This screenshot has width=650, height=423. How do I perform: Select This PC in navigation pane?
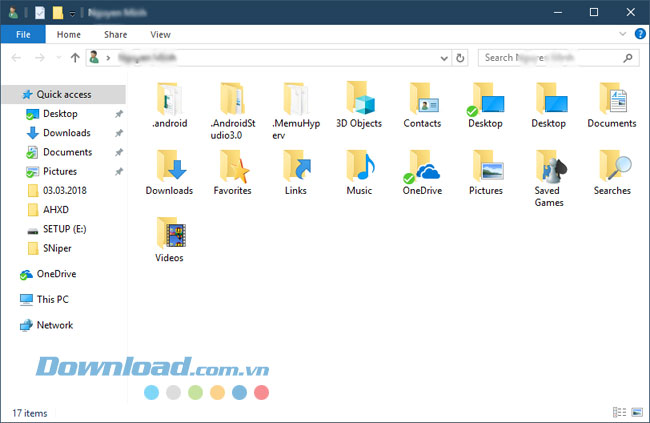tap(52, 299)
